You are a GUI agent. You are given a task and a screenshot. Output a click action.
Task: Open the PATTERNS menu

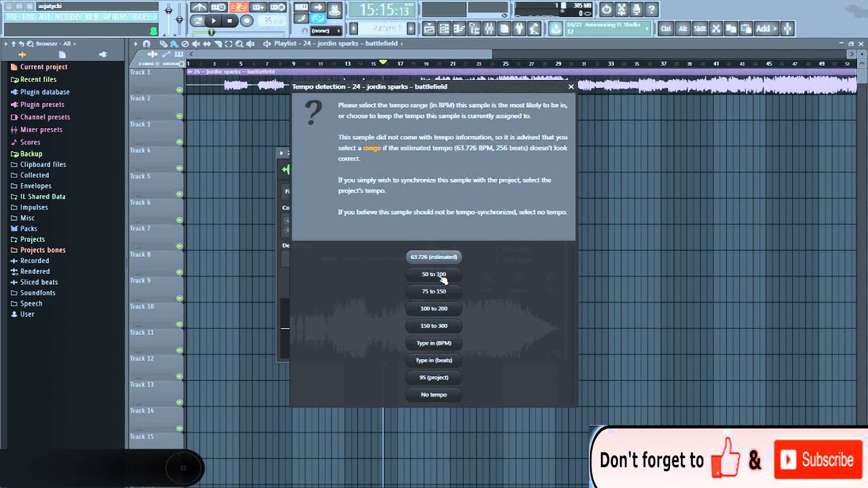tap(68, 17)
